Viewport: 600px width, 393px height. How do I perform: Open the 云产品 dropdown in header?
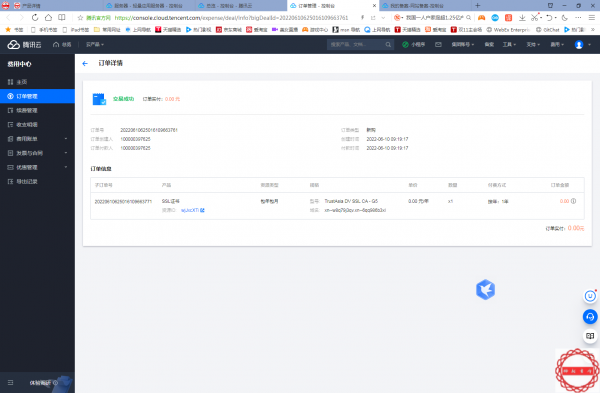click(x=95, y=45)
